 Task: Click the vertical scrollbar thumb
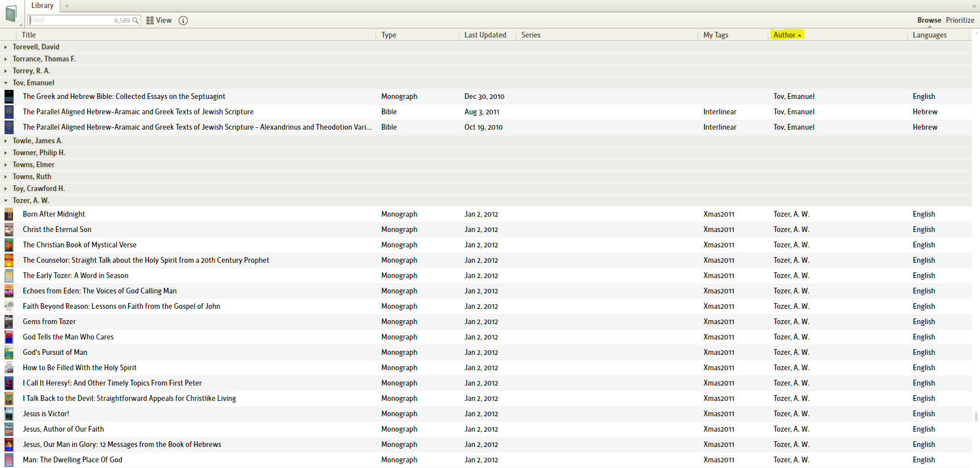pos(977,417)
